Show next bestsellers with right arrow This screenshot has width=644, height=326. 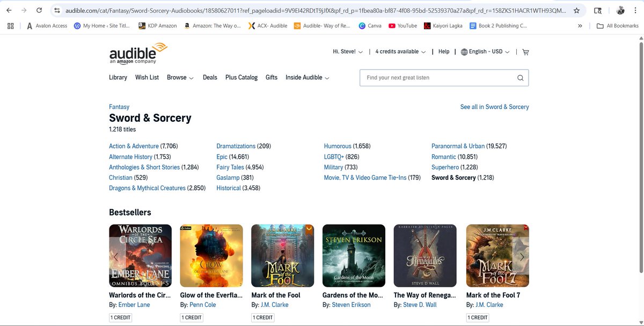522,256
